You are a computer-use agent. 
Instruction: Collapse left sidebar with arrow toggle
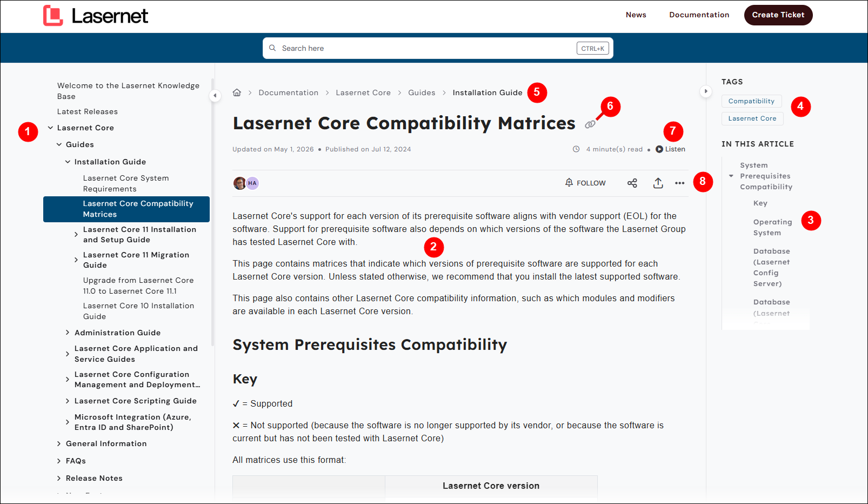(x=215, y=96)
